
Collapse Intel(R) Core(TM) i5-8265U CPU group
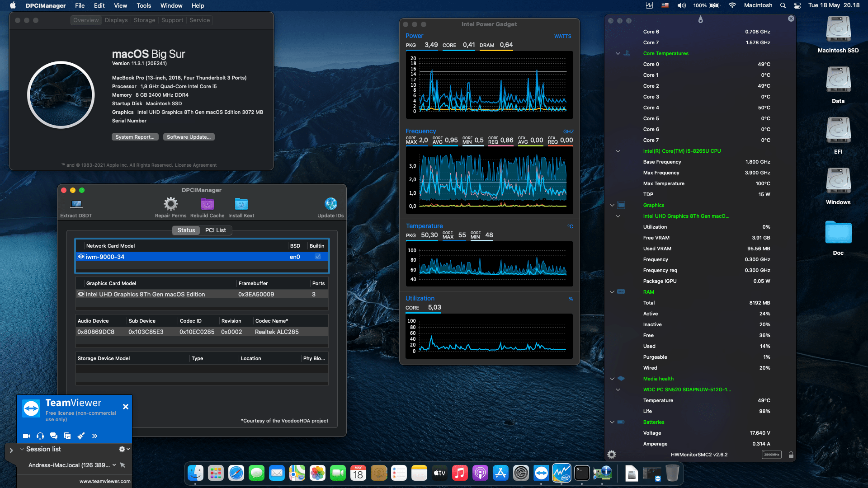[618, 151]
